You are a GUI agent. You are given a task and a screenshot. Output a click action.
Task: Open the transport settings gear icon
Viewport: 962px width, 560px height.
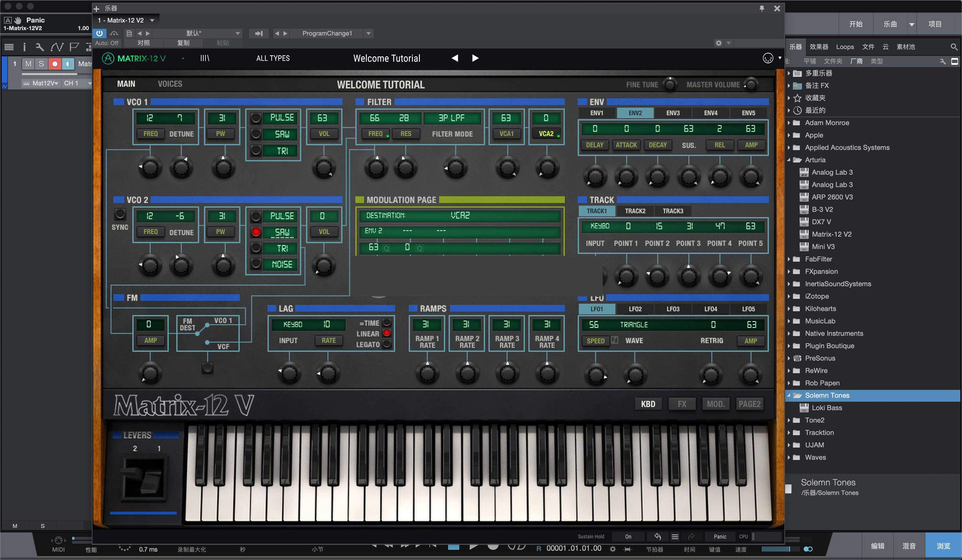point(613,549)
